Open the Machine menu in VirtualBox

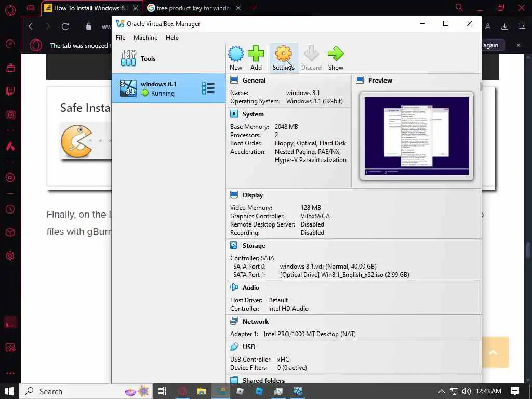145,37
